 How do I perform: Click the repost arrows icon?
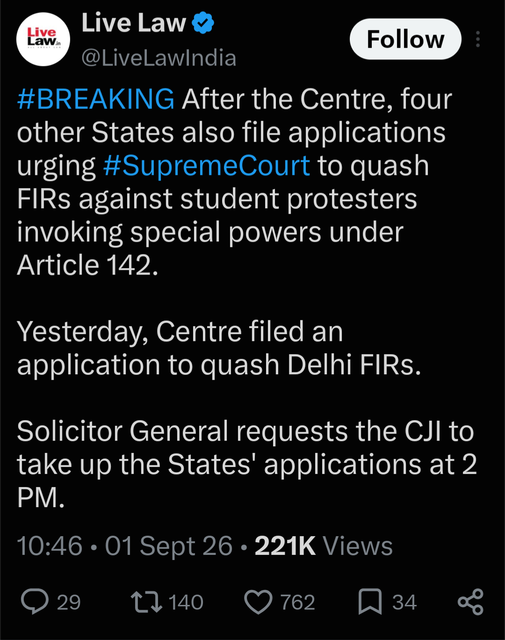click(x=147, y=602)
